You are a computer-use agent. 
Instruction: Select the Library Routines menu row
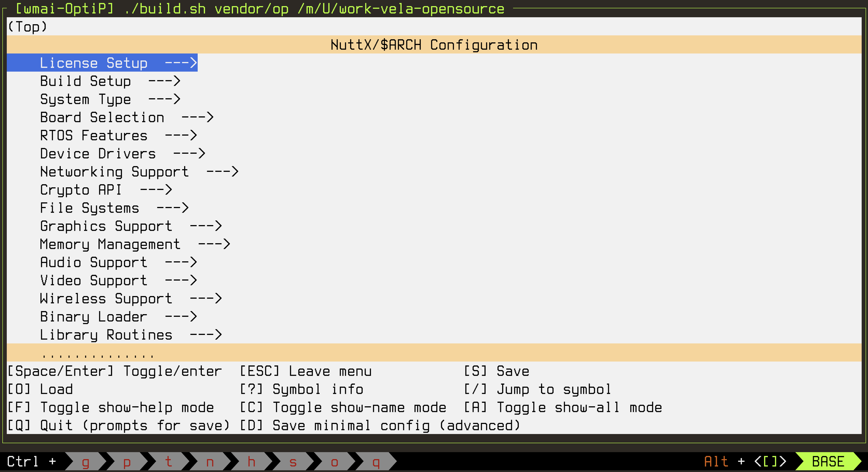coord(131,335)
